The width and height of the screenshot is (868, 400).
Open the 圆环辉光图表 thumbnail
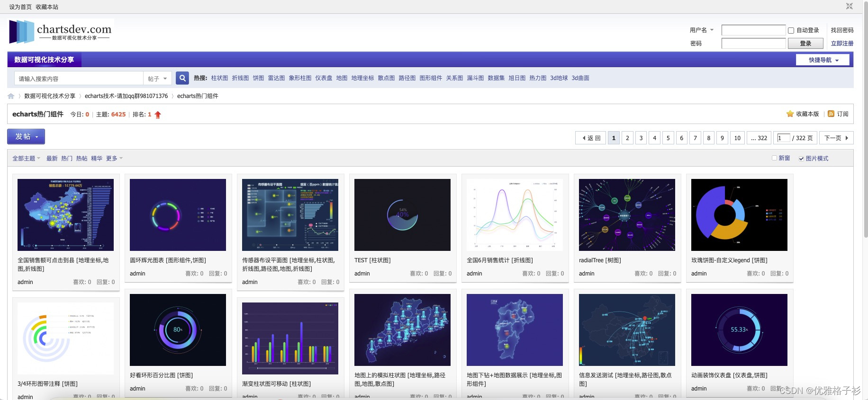click(x=178, y=215)
